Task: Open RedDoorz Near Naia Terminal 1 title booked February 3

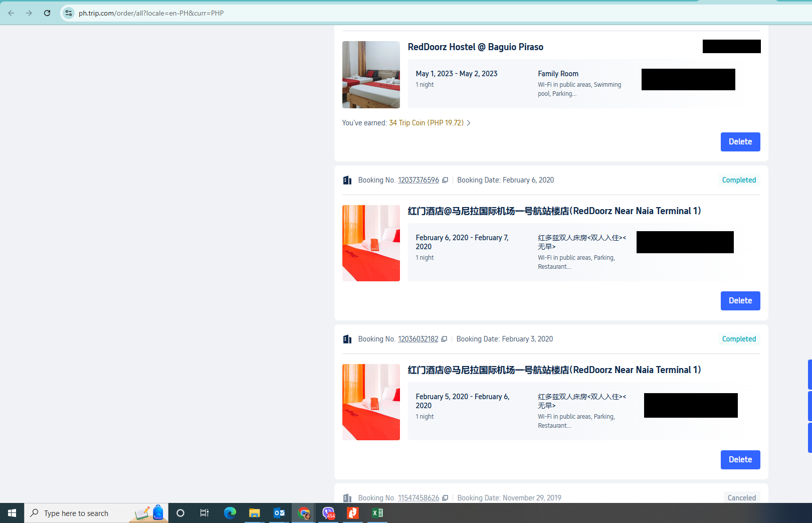Action: tap(554, 370)
